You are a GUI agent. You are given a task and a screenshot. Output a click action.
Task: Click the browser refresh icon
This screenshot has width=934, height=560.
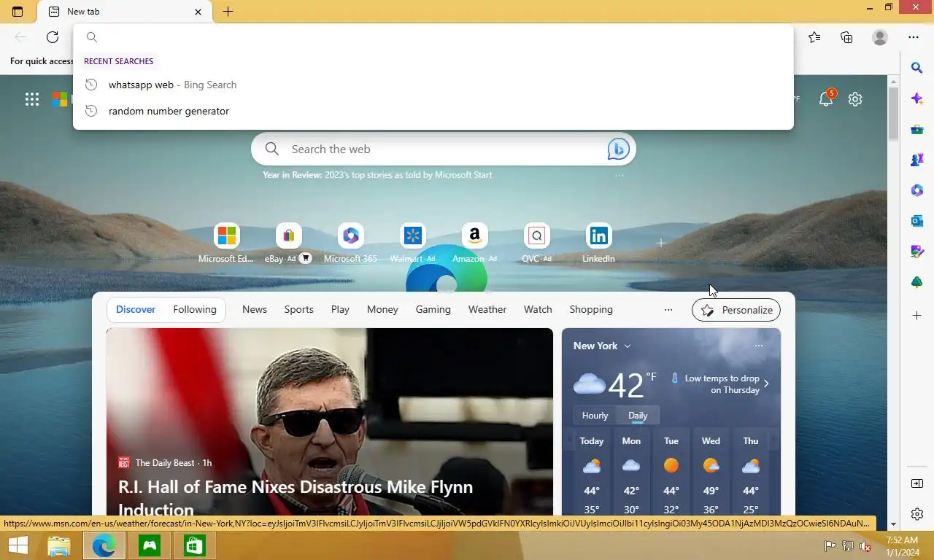[x=53, y=37]
